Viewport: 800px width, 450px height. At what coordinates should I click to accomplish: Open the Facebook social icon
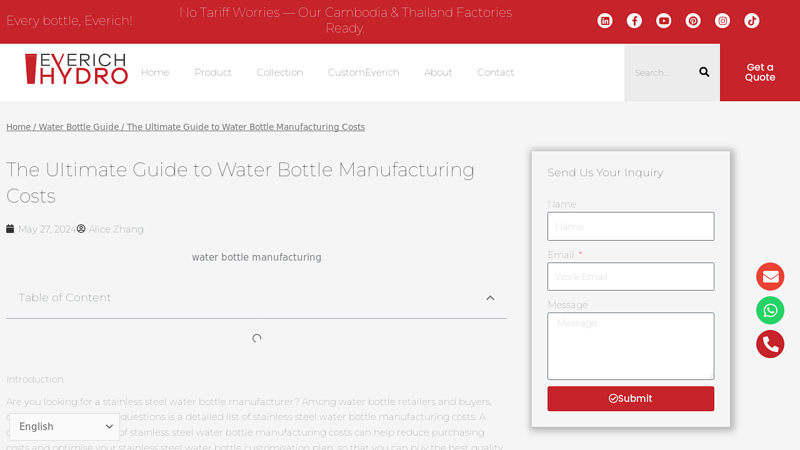pos(634,21)
